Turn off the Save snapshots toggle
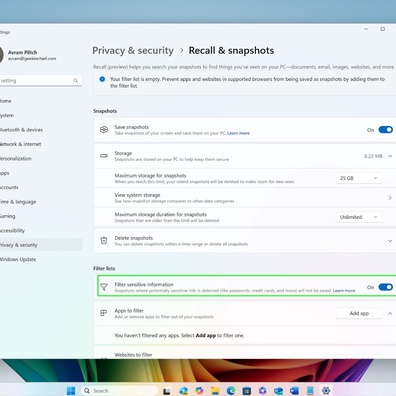This screenshot has height=396, width=396. [x=386, y=130]
